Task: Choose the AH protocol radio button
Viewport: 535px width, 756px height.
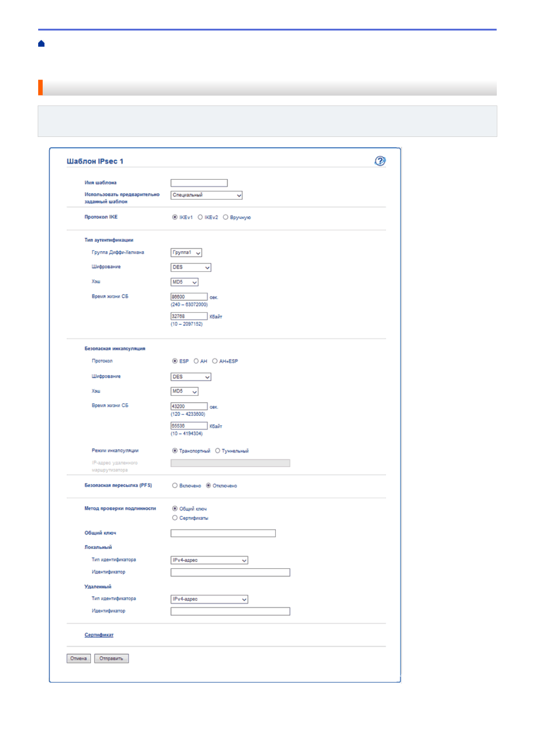Action: click(196, 361)
